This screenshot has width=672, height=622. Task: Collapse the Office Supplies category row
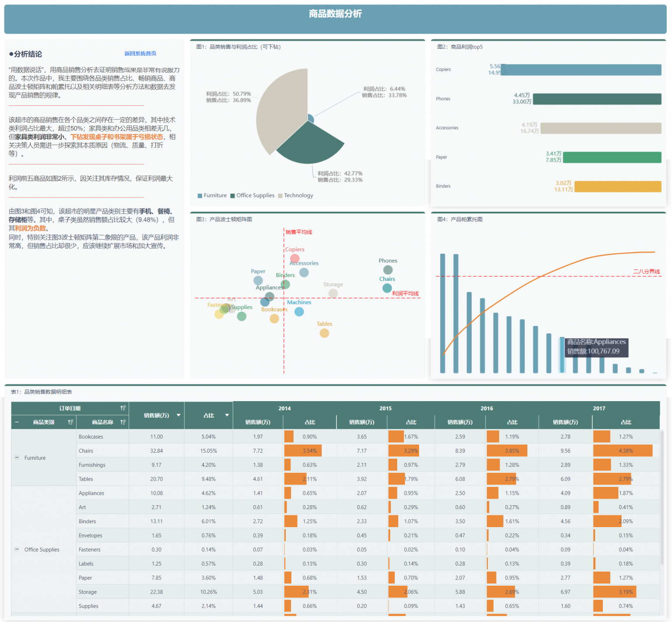point(17,549)
